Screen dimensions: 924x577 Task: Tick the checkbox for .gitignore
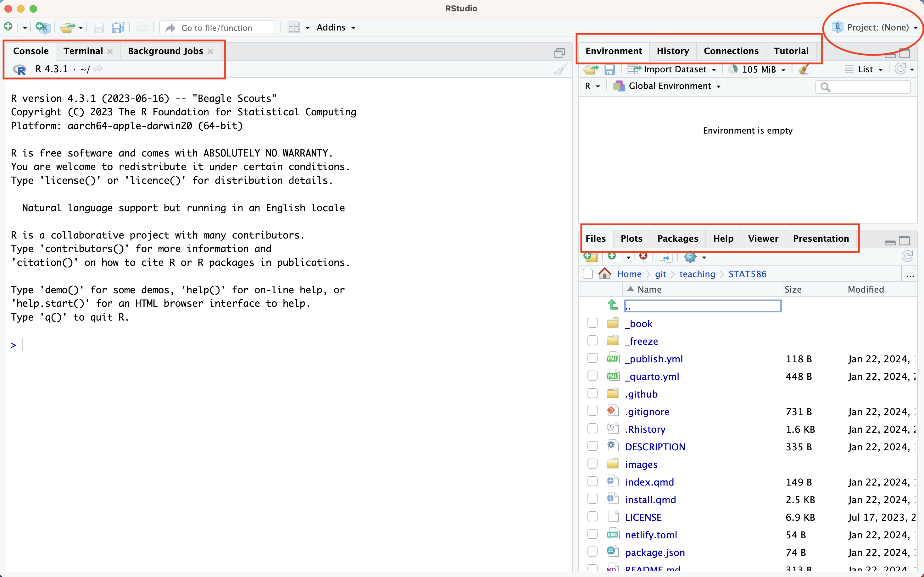tap(592, 411)
